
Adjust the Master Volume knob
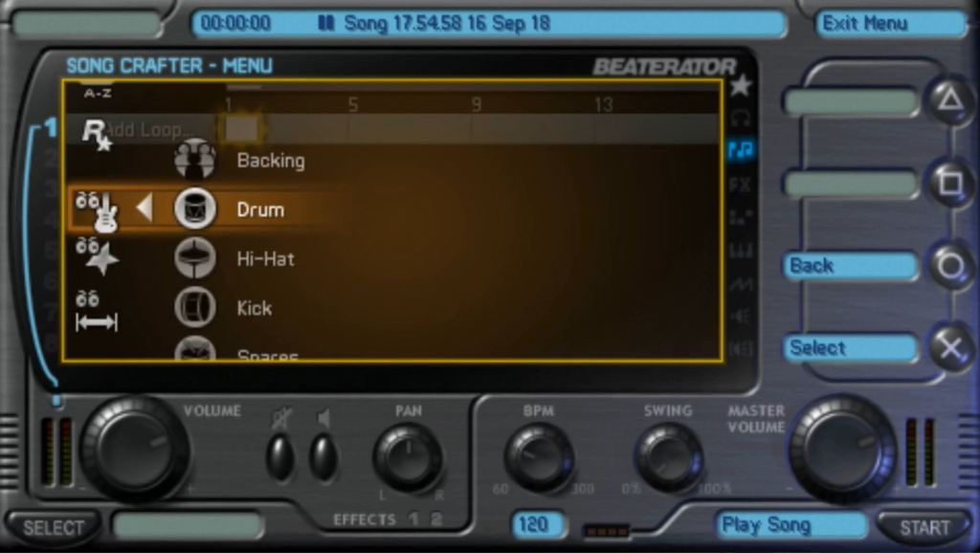(x=842, y=449)
